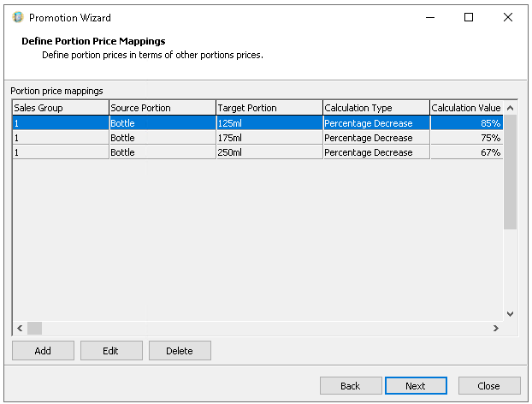Screen dimensions: 532x404
Task: Click the vertical scrollbar down arrow
Action: (511, 314)
